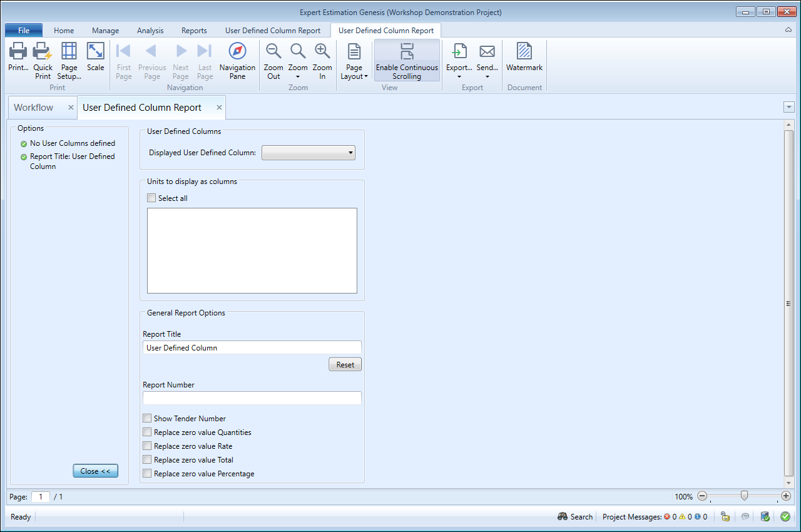The image size is (801, 532).
Task: Click the Reset button under Report Title
Action: 345,365
